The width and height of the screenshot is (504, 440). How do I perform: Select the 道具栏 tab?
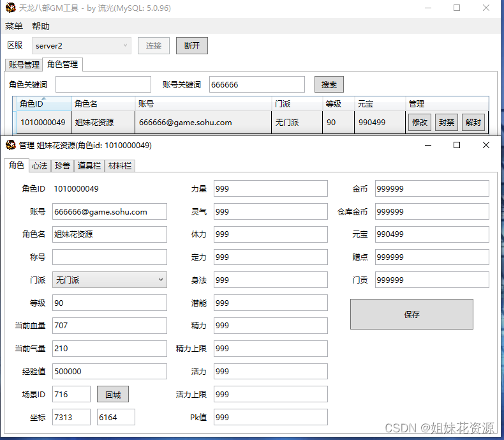coord(89,165)
